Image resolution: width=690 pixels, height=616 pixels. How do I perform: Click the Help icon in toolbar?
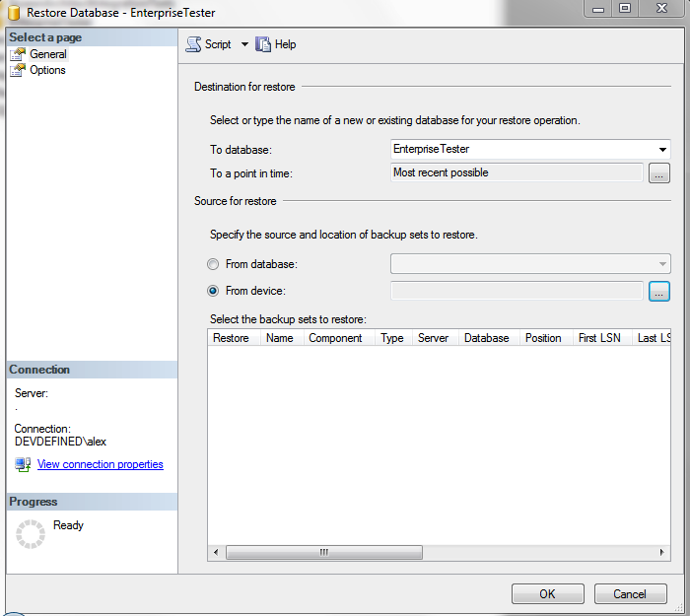[x=263, y=44]
